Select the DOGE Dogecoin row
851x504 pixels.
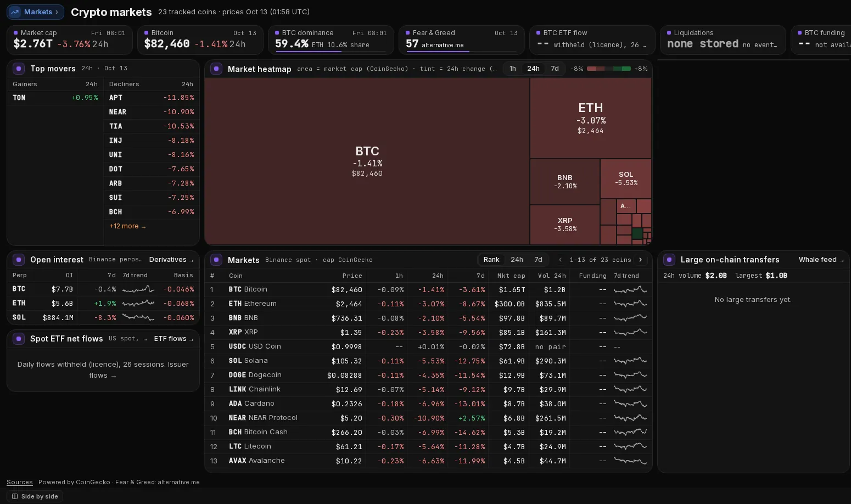click(428, 375)
